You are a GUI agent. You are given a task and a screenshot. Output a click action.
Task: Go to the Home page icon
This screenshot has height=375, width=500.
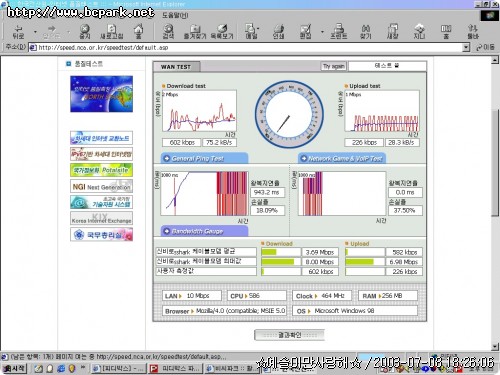click(x=138, y=32)
